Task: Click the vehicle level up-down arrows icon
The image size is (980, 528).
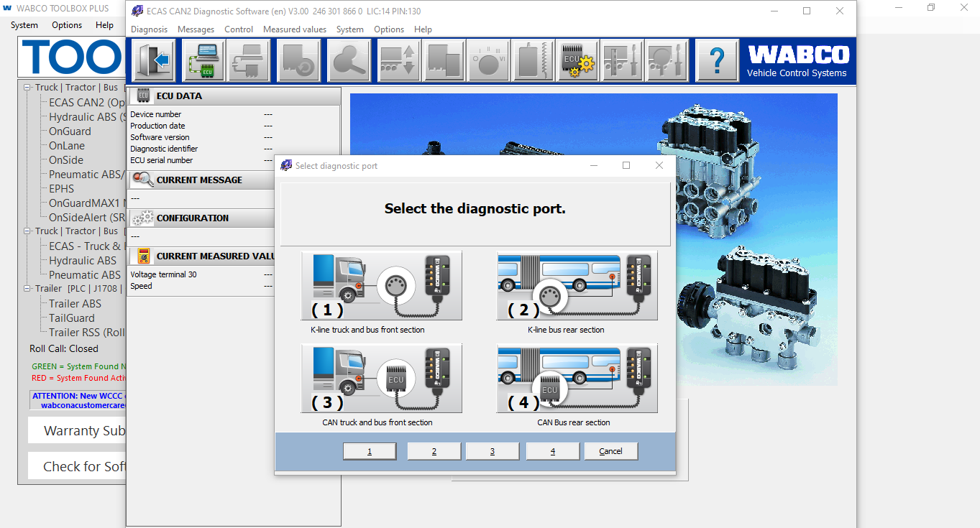Action: tap(398, 60)
